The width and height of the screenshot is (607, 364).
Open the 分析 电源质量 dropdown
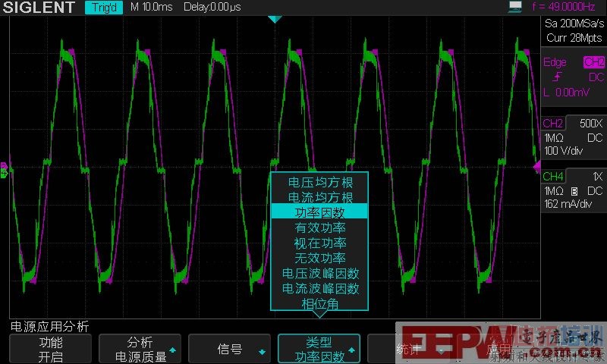pyautogui.click(x=140, y=349)
